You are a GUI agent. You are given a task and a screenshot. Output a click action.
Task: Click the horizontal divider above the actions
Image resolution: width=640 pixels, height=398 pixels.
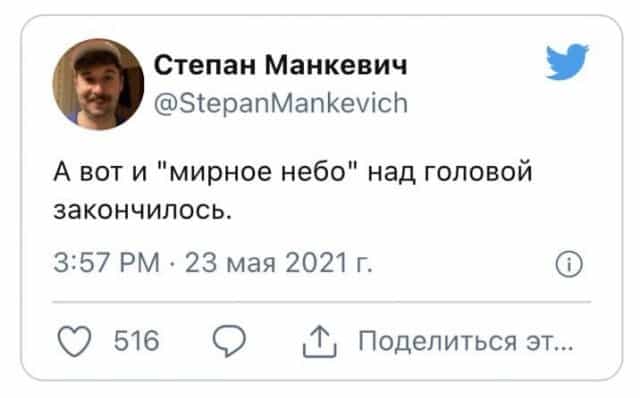click(x=322, y=302)
